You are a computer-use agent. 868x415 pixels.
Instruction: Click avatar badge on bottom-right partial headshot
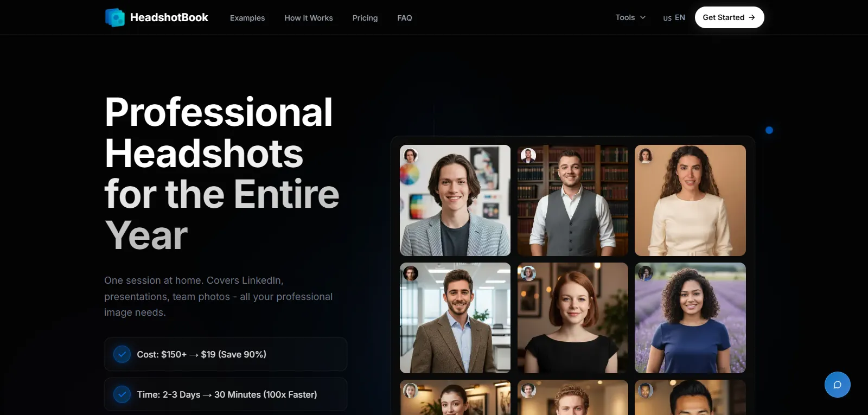click(x=646, y=391)
